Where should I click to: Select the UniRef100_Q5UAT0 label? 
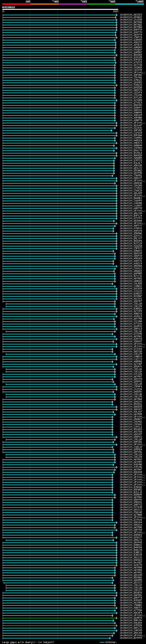coord(131,366)
